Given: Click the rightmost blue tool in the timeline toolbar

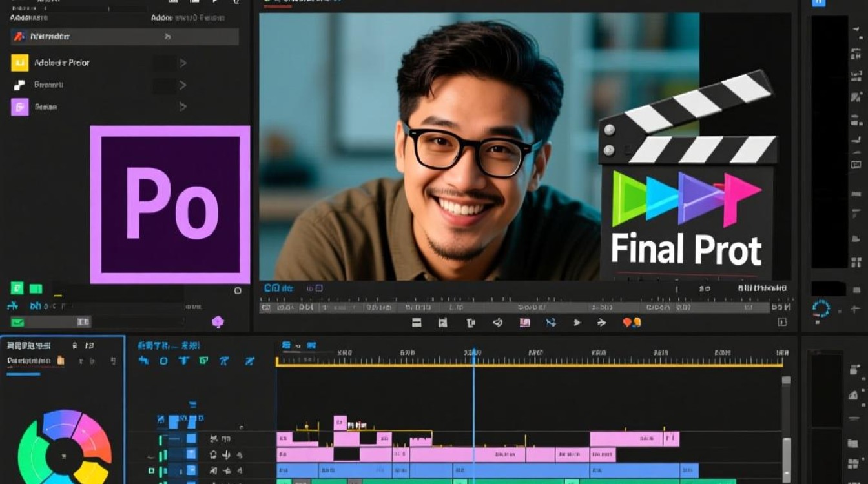Looking at the screenshot, I should [x=249, y=361].
